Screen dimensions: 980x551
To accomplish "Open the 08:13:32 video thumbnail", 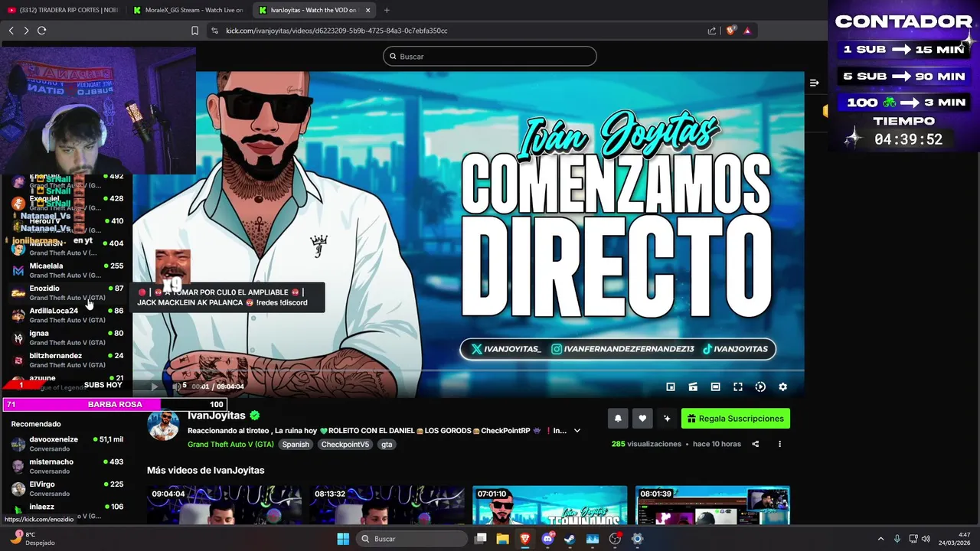I will [387, 505].
